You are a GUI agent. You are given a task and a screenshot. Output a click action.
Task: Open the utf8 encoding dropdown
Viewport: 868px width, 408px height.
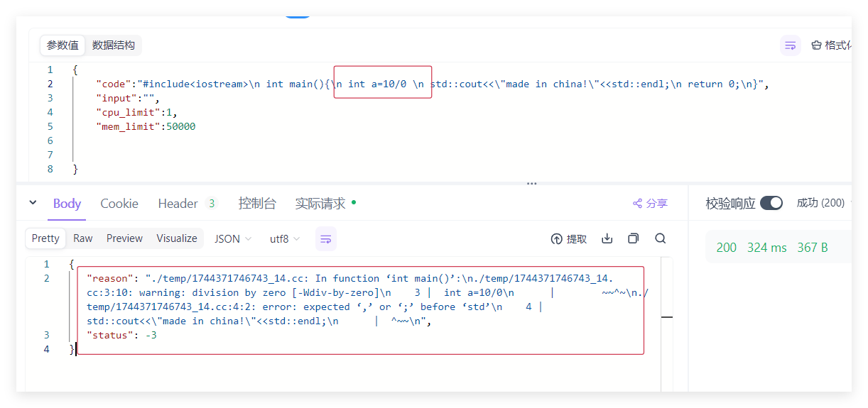285,239
